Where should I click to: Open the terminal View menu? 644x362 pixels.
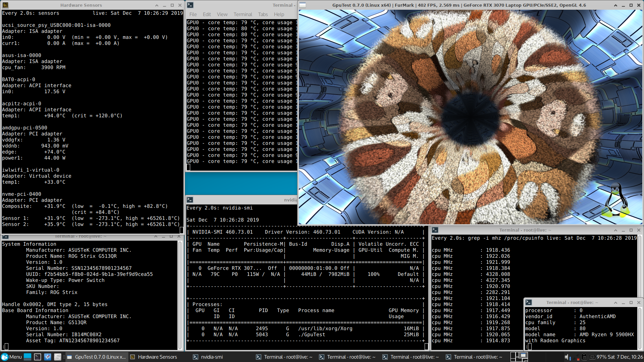(x=222, y=14)
